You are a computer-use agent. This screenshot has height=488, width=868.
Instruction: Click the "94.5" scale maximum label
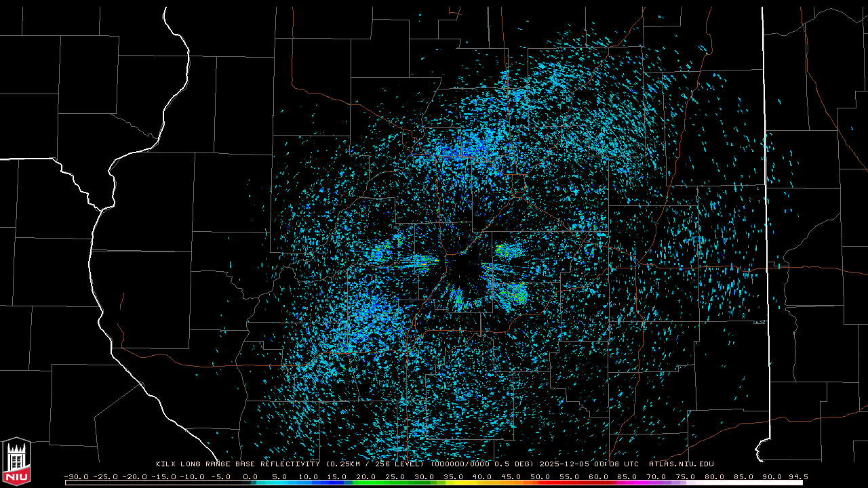pos(798,476)
